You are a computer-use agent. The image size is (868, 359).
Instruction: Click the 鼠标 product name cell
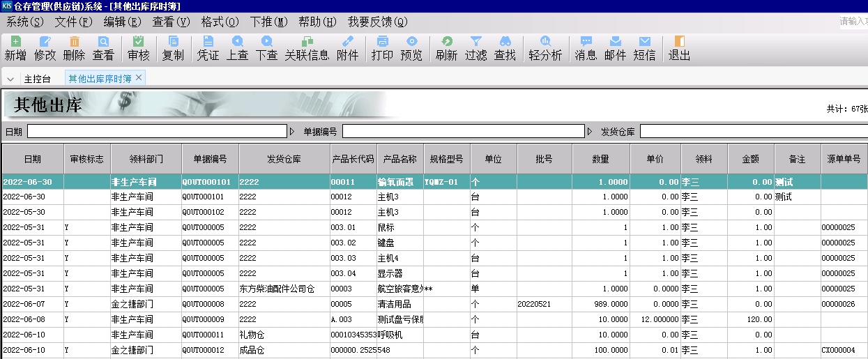(x=400, y=227)
